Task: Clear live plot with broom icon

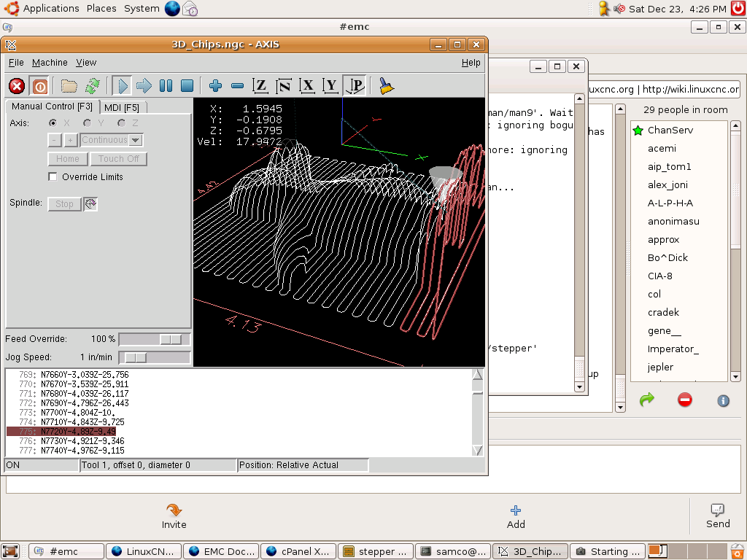Action: (386, 86)
